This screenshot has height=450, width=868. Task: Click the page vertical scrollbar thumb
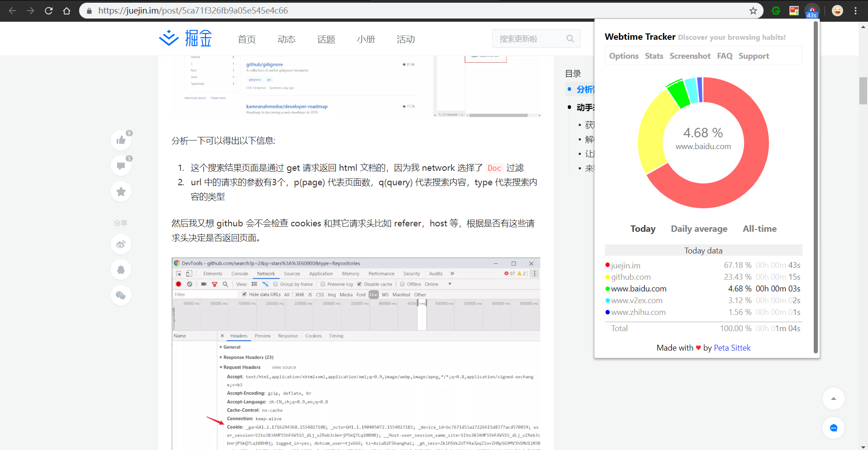click(863, 91)
